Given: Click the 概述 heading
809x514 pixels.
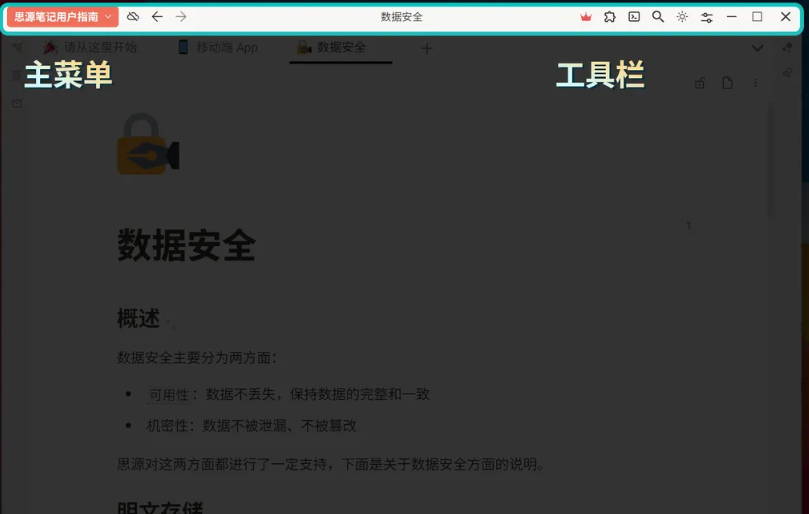Looking at the screenshot, I should tap(138, 318).
